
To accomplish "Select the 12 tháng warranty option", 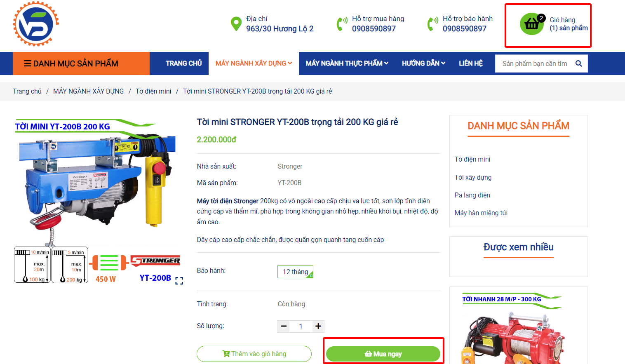I will 295,272.
